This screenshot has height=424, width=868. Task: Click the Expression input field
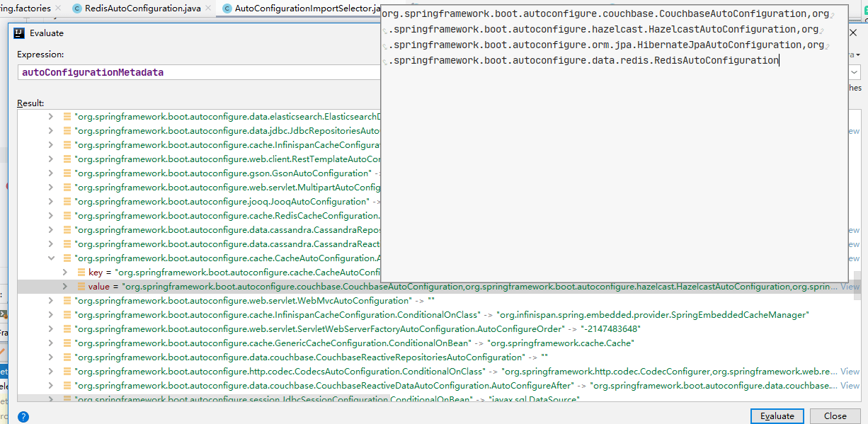pos(198,72)
